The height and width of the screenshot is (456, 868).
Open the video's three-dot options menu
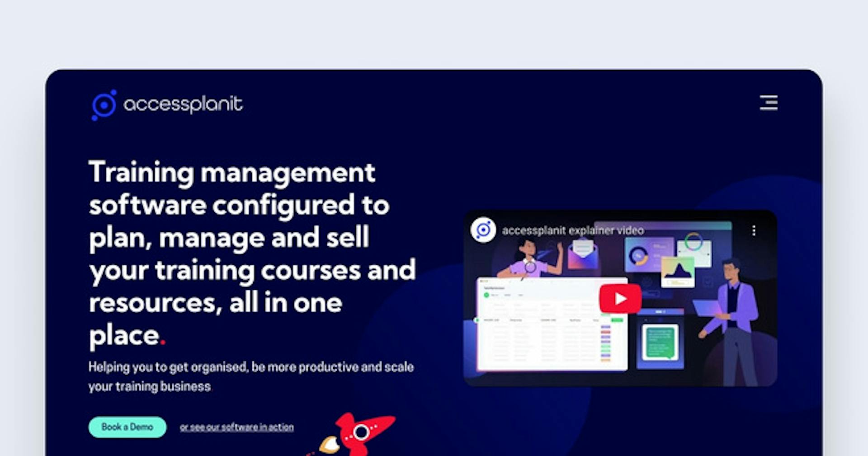[x=754, y=230]
